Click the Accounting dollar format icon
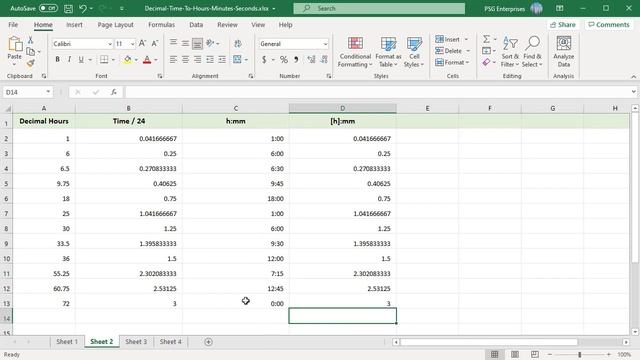Viewport: 640px width, 360px height. coord(264,60)
